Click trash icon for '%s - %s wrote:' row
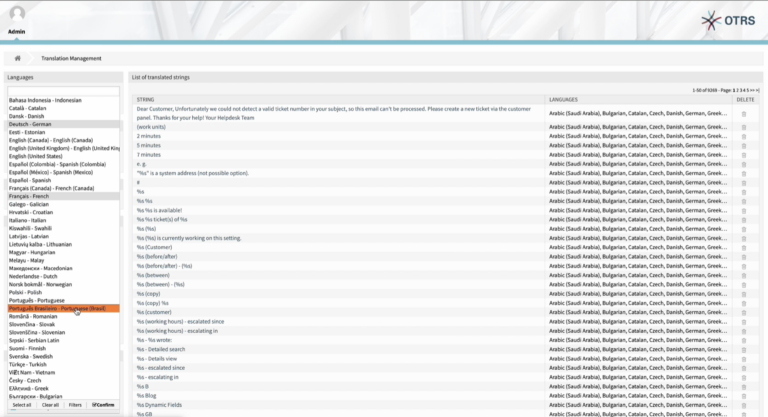Viewport: 768px width, 417px height. point(744,341)
